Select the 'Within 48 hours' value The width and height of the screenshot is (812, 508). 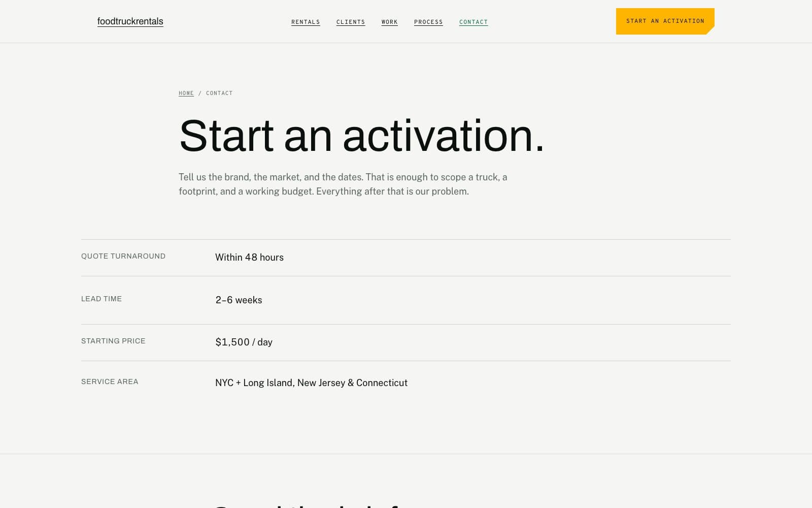click(x=249, y=258)
